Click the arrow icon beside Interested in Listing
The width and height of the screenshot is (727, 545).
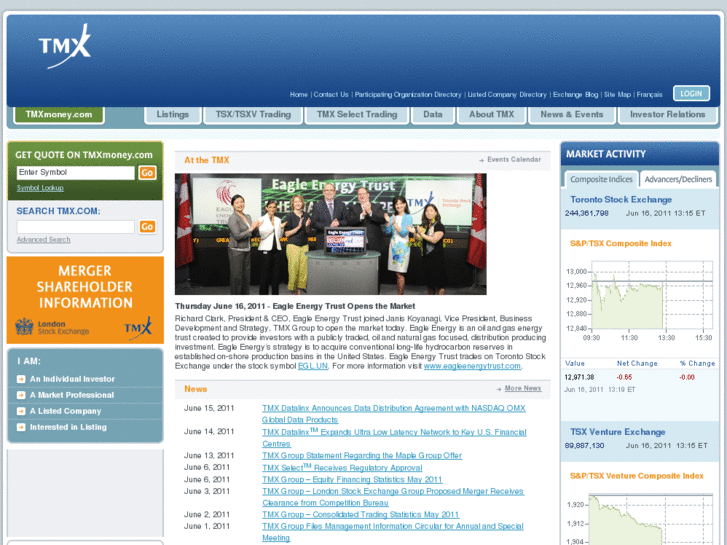[21, 427]
